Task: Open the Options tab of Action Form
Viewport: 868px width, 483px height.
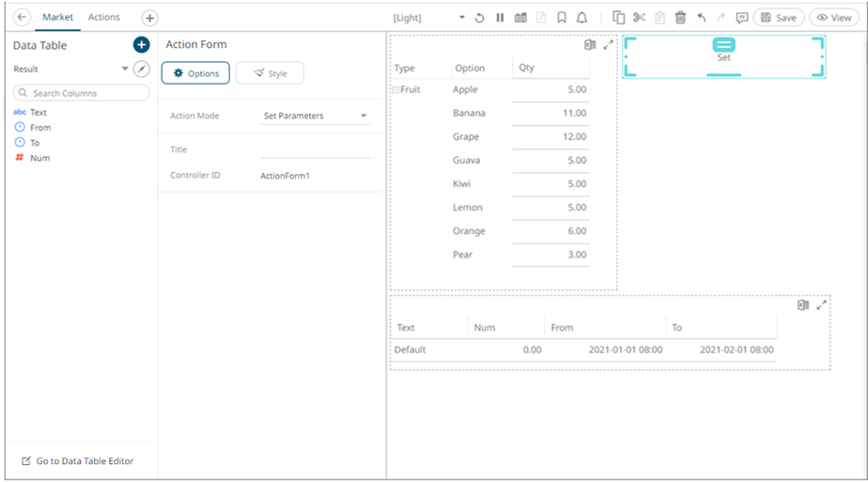Action: coord(195,73)
